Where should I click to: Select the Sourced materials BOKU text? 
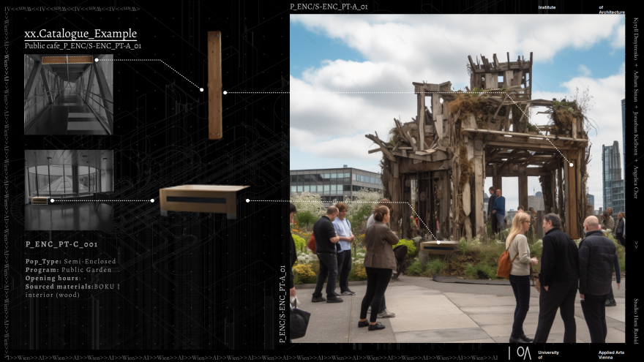click(72, 287)
